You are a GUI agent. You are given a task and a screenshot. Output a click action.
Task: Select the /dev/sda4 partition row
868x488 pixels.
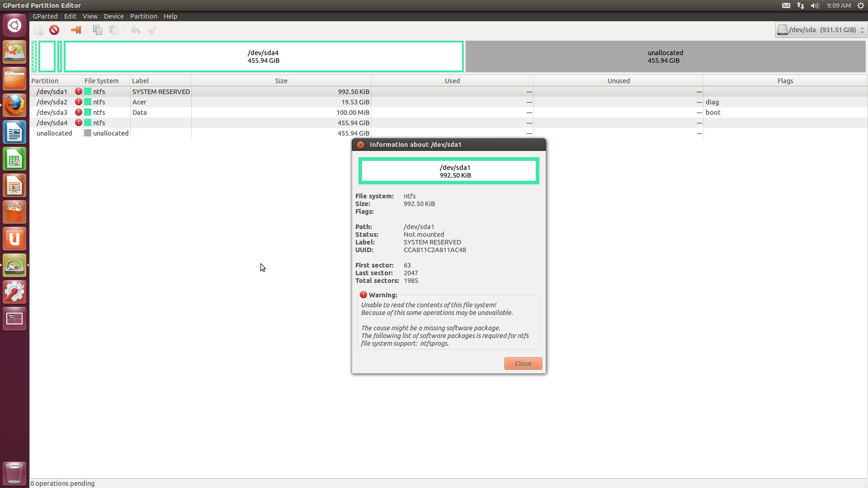(448, 123)
